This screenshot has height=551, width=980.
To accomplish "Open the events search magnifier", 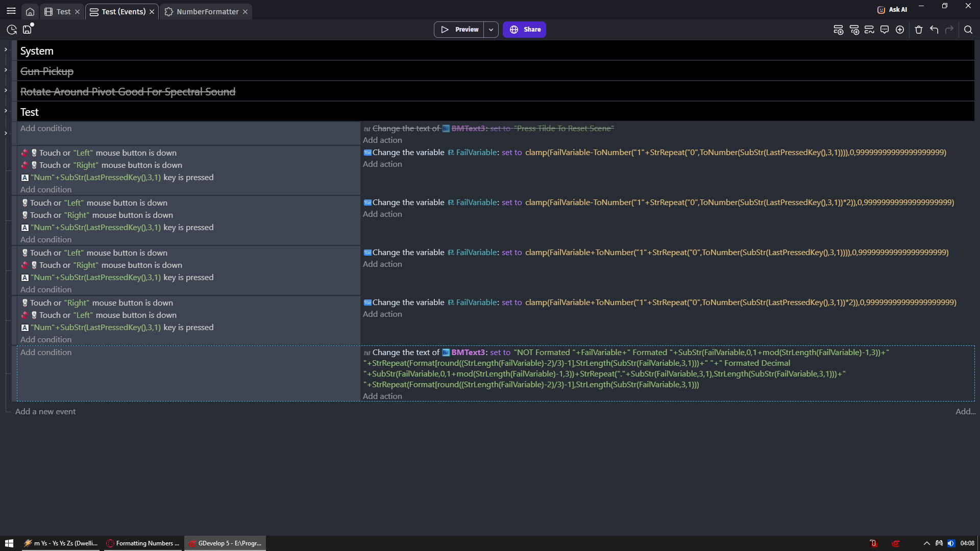I will (968, 30).
